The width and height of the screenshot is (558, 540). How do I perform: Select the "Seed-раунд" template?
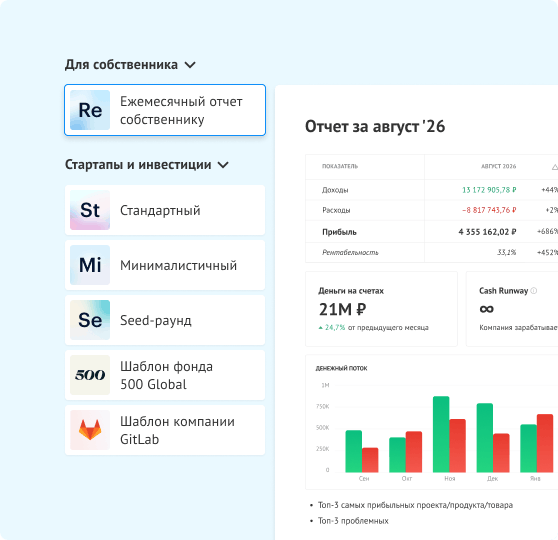[165, 320]
